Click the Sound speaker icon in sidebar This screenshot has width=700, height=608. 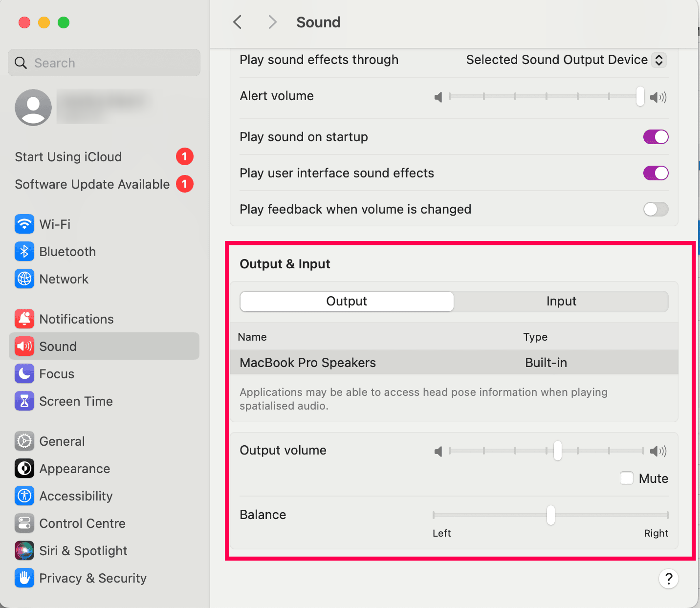[x=24, y=347]
